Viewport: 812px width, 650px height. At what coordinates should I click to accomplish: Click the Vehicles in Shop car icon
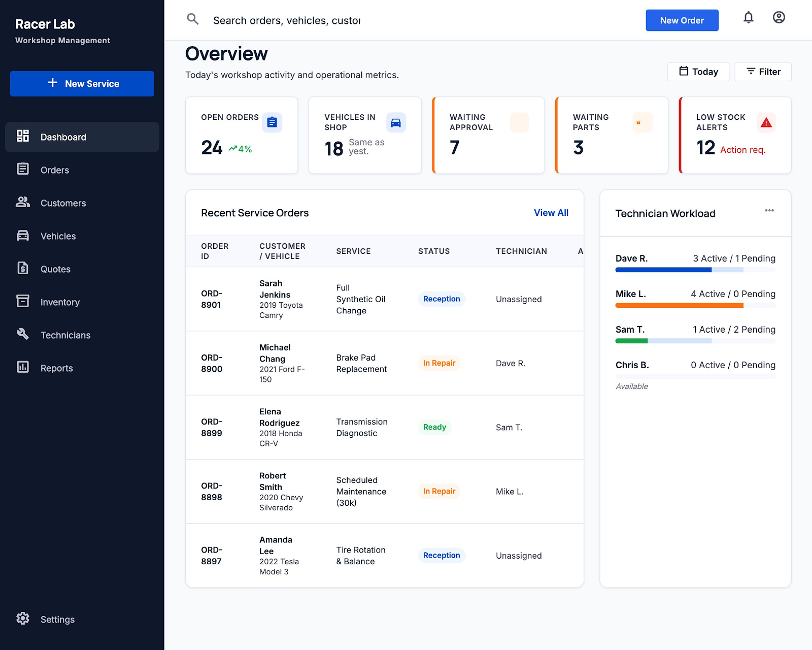(x=396, y=122)
